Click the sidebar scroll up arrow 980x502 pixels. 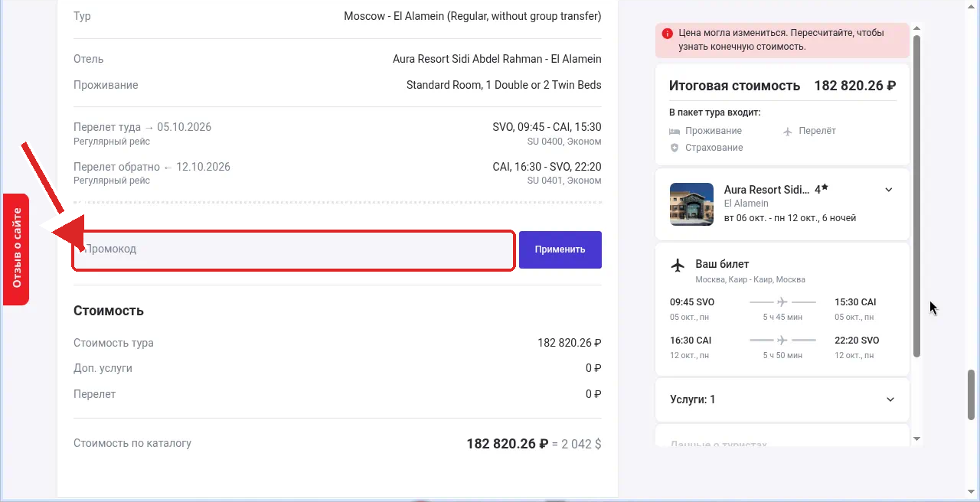click(916, 28)
